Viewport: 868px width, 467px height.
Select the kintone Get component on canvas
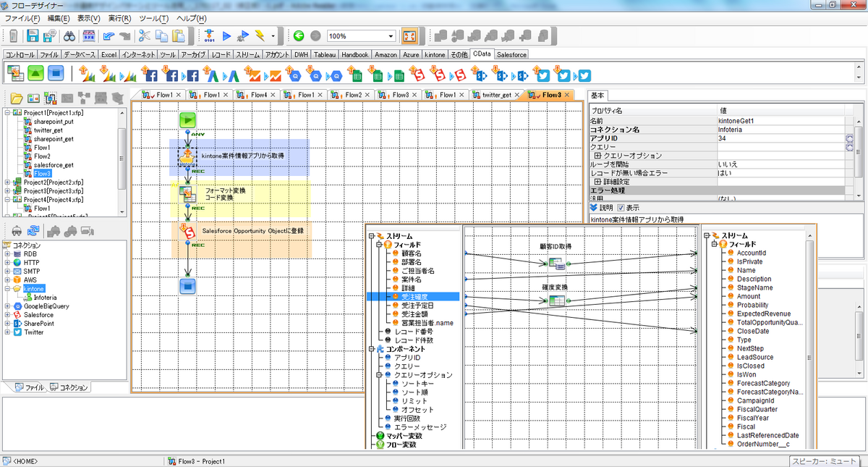tap(188, 156)
